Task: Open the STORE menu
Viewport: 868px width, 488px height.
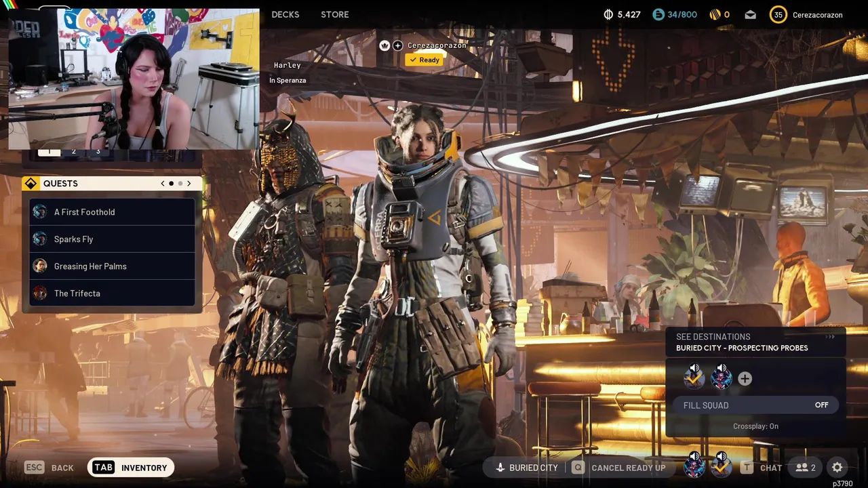Action: (x=334, y=14)
